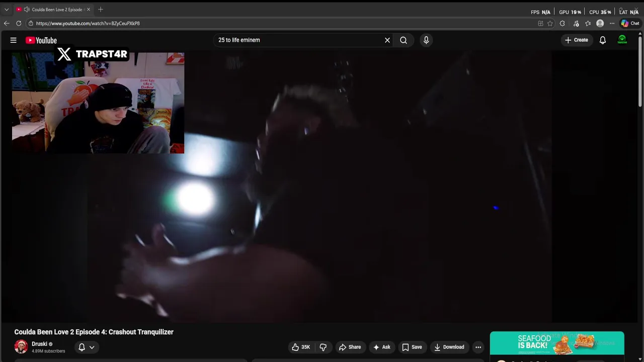Reload the page

pyautogui.click(x=19, y=23)
